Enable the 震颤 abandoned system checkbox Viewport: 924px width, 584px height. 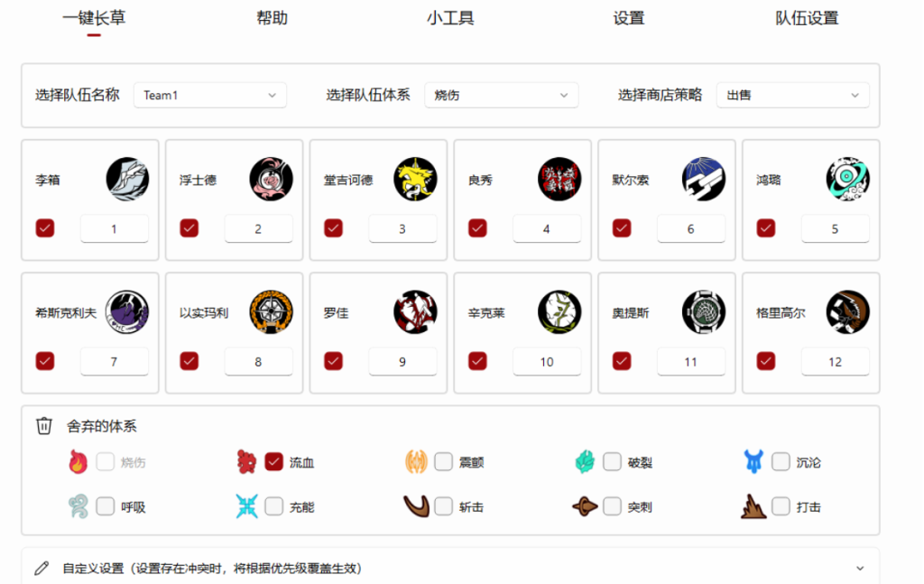click(x=443, y=462)
